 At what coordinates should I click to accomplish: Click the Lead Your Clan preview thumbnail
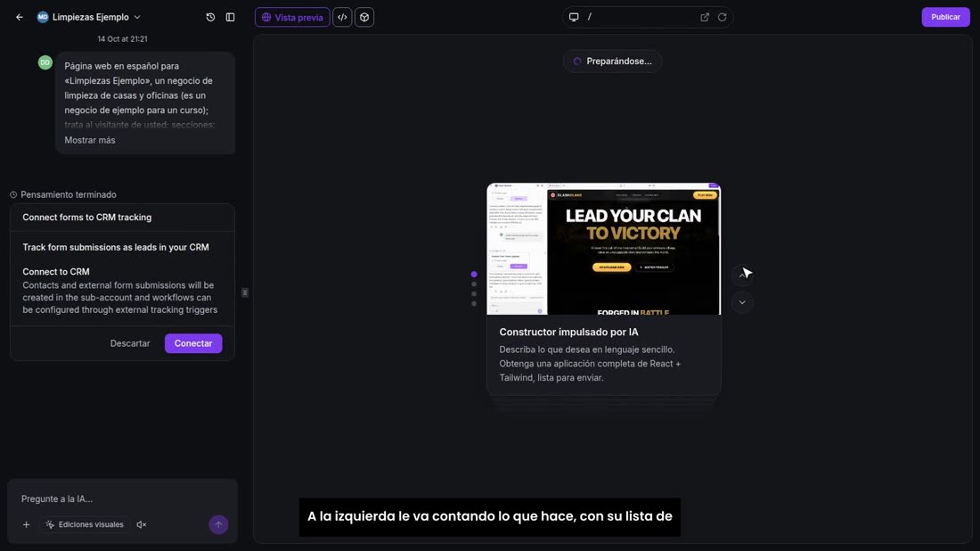604,249
